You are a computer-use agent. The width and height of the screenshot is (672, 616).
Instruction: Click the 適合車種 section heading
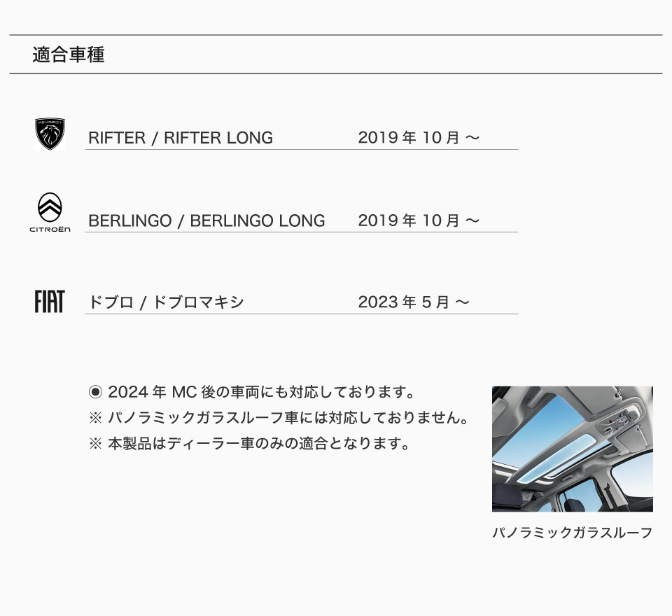pos(69,55)
